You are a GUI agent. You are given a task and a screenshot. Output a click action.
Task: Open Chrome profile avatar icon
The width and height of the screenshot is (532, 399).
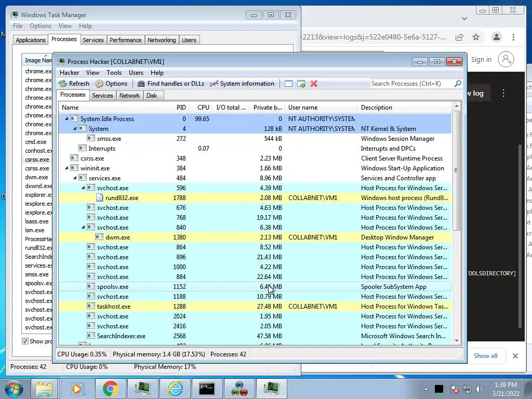tap(497, 37)
